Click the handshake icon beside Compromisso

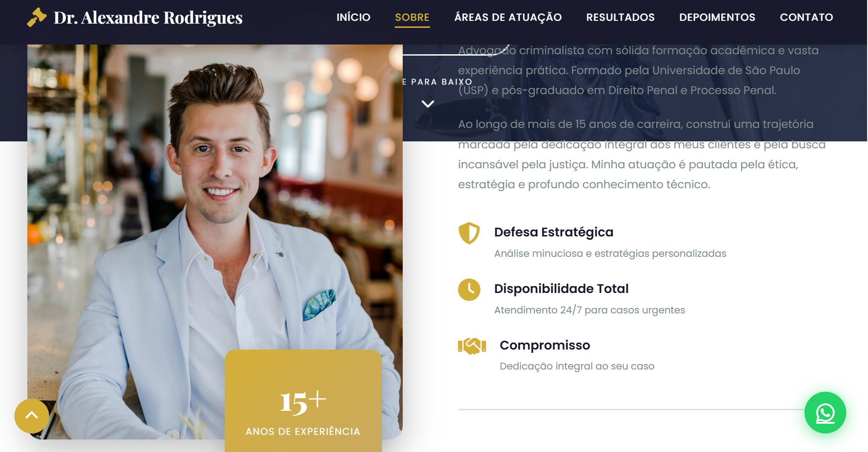[x=472, y=346]
